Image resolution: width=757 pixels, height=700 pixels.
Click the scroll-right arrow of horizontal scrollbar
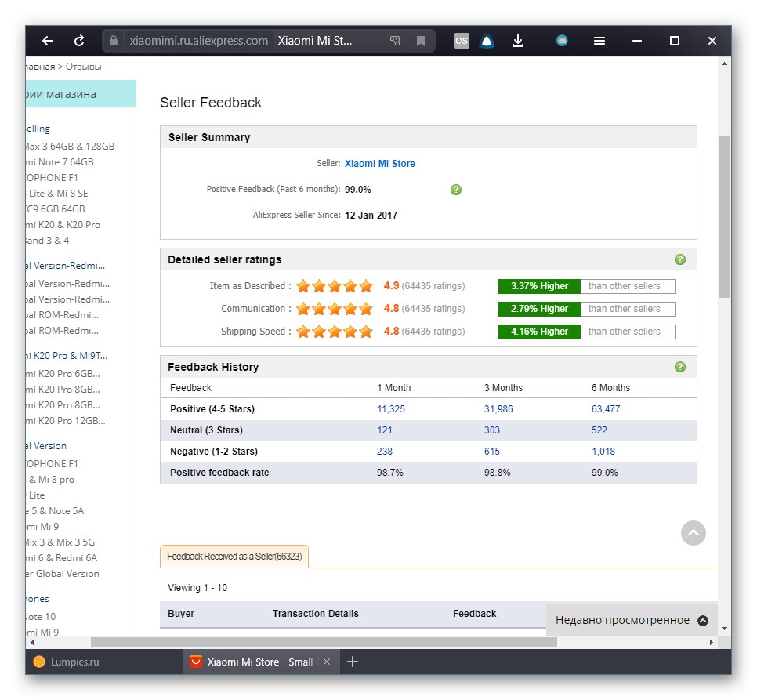pyautogui.click(x=711, y=643)
